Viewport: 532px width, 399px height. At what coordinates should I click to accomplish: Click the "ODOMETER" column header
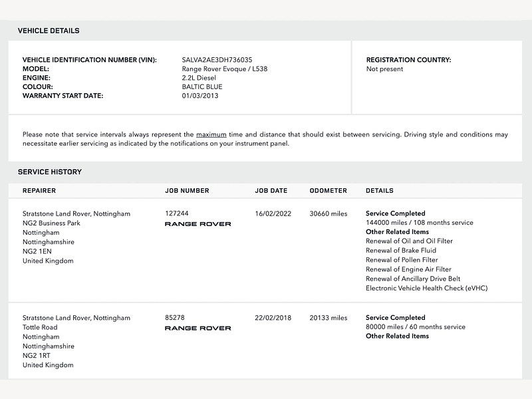[x=328, y=191]
